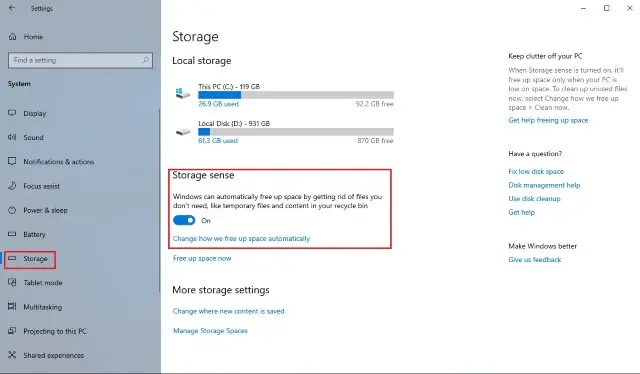Maximize the Settings window

click(607, 8)
